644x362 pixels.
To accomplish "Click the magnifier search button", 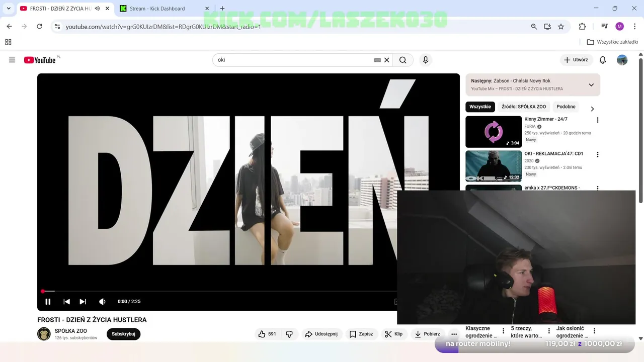I will 403,60.
